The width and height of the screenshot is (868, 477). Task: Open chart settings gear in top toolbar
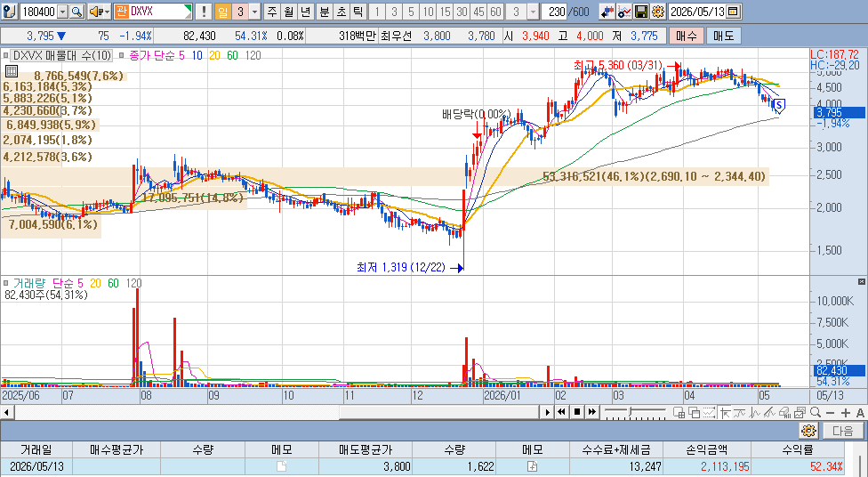[x=657, y=11]
